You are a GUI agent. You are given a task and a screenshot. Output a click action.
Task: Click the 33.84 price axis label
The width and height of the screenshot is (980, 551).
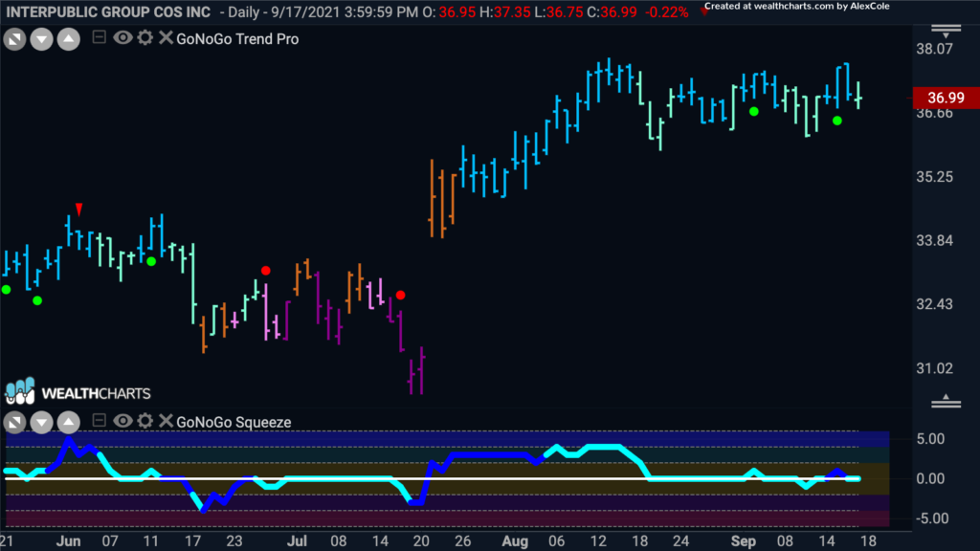tap(934, 240)
